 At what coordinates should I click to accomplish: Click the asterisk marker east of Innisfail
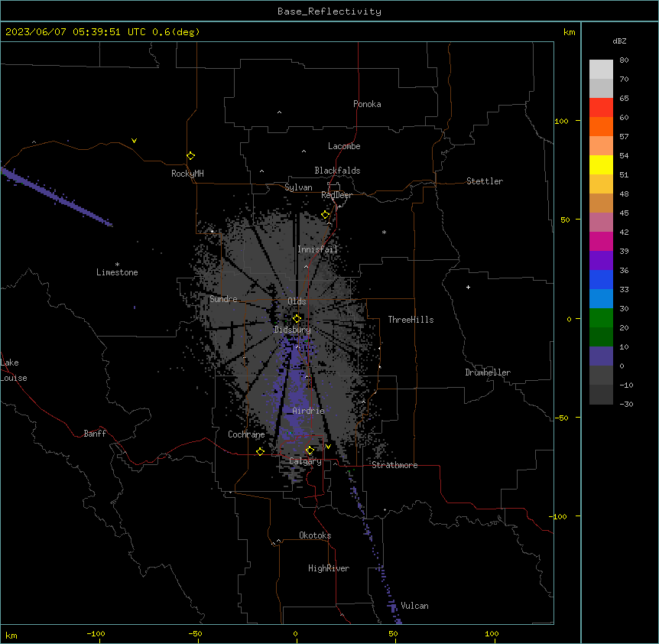(384, 232)
